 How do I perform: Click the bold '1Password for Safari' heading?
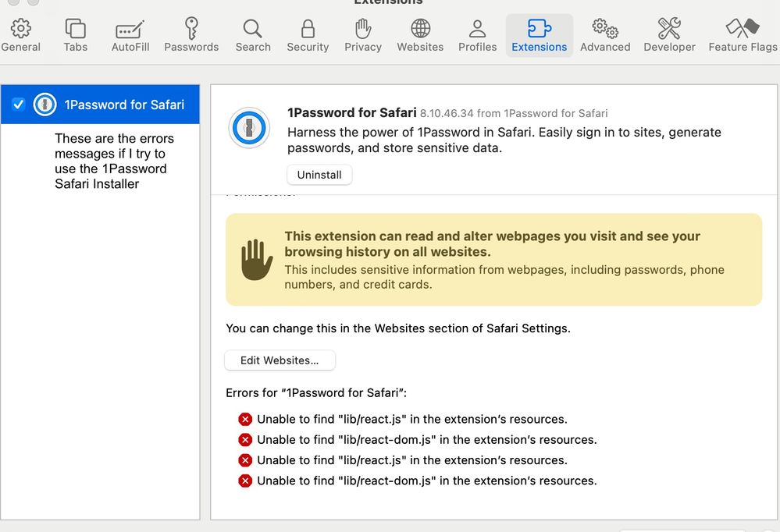pyautogui.click(x=351, y=113)
